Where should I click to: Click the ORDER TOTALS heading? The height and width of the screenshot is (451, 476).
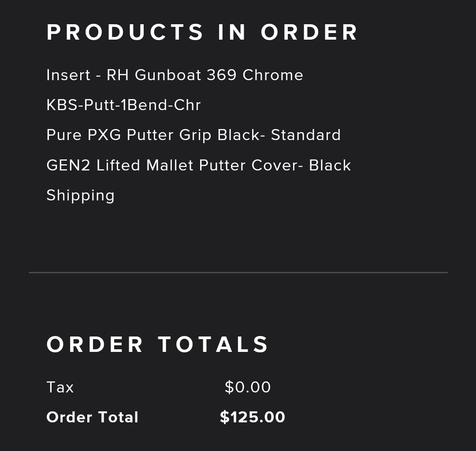[157, 344]
